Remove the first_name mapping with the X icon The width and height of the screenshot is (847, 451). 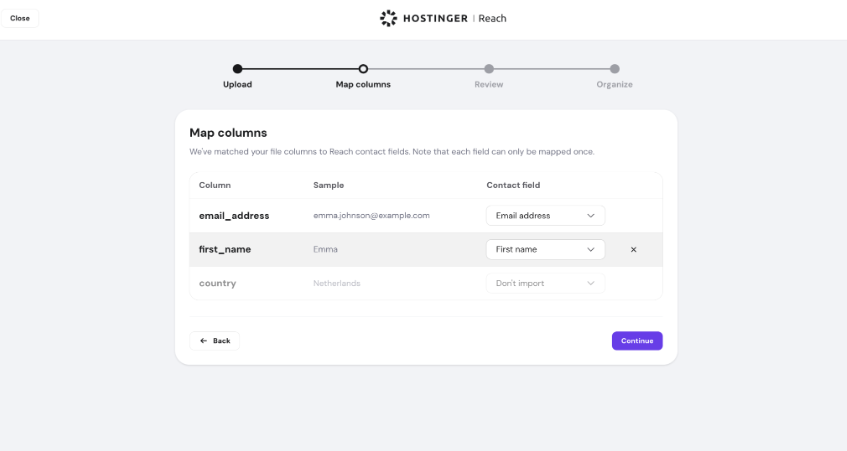tap(634, 250)
